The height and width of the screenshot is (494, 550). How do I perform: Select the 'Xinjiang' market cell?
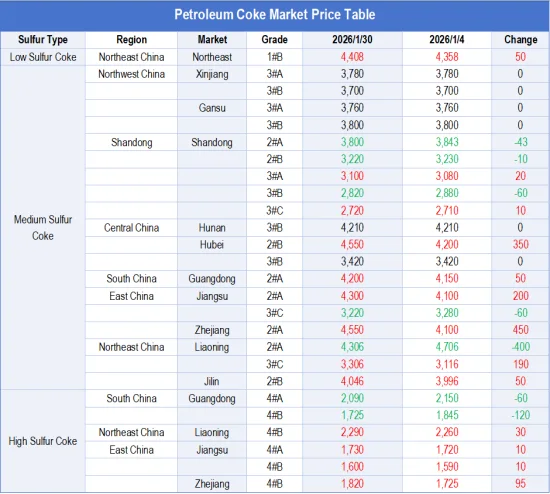(x=212, y=74)
